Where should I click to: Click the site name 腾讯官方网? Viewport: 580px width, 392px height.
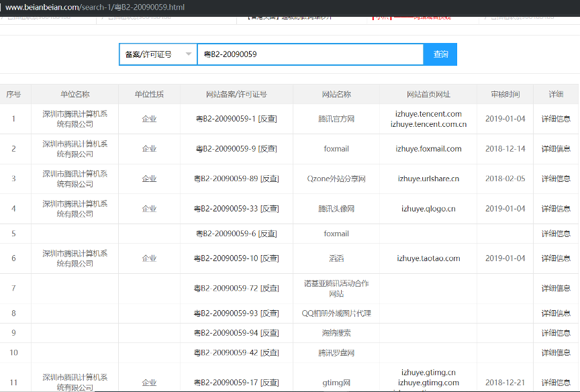click(336, 119)
